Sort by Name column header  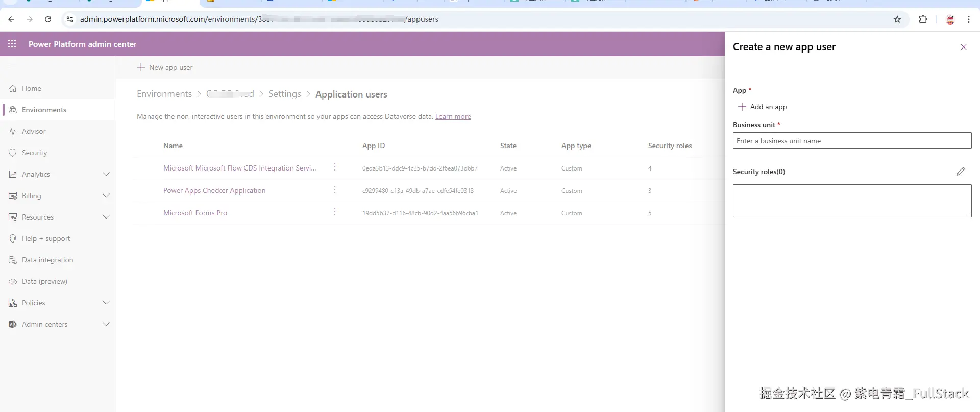click(x=173, y=146)
